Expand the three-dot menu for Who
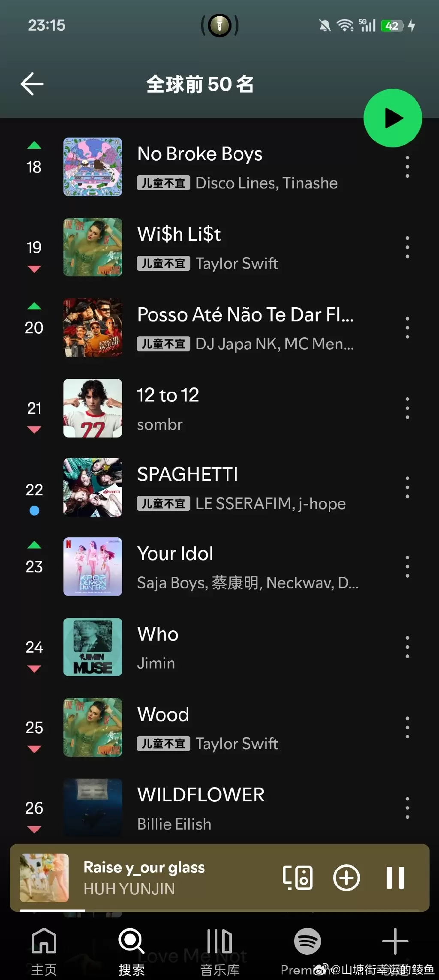Image resolution: width=439 pixels, height=980 pixels. click(x=407, y=647)
